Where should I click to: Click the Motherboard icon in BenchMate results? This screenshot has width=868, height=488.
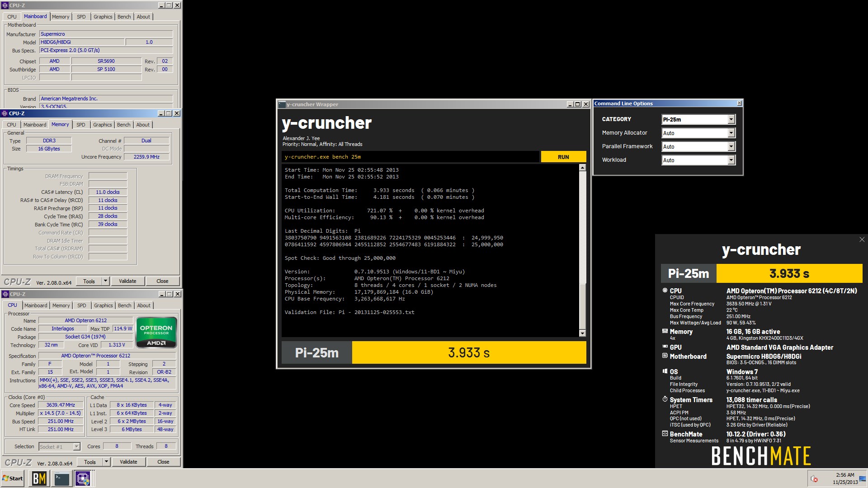pos(665,356)
